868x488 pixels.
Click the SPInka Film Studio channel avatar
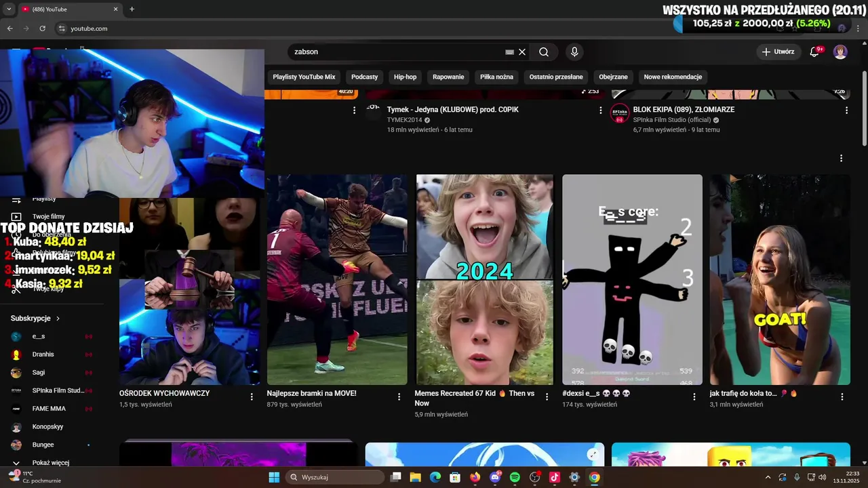tap(620, 114)
